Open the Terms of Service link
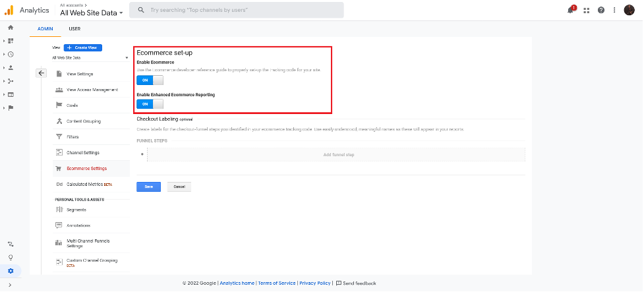 coord(277,283)
